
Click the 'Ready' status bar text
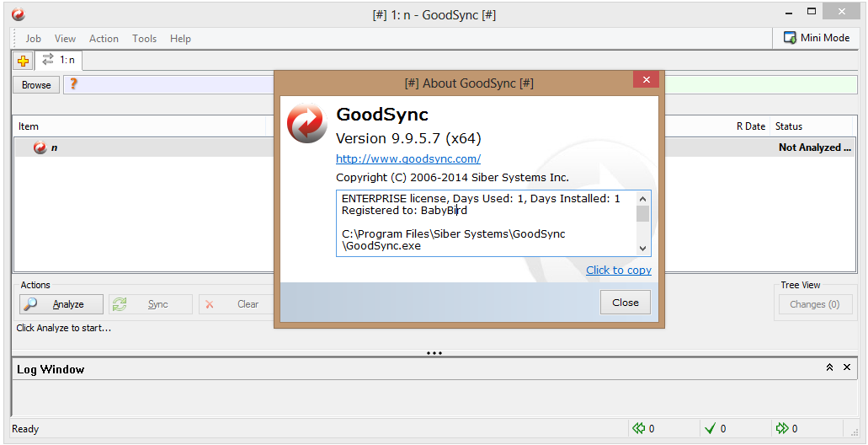click(25, 429)
